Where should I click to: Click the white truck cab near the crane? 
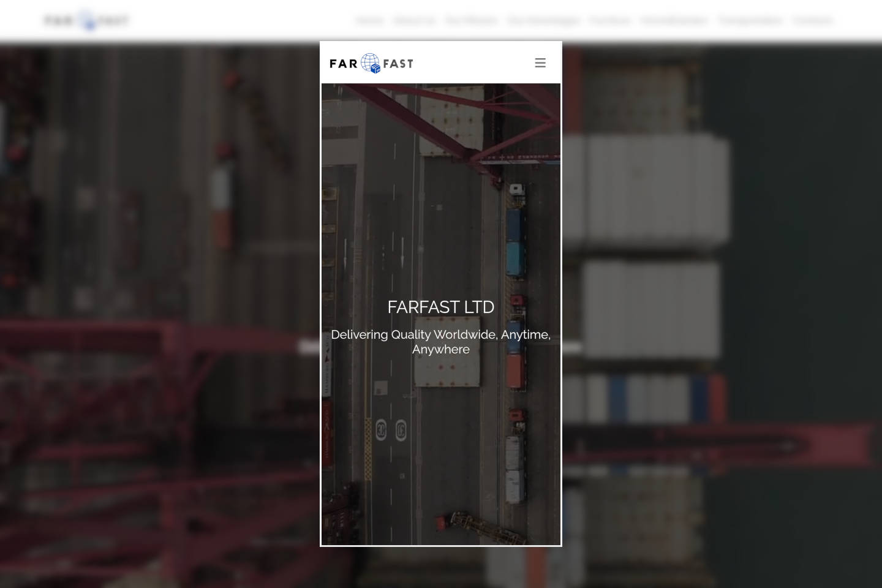(517, 190)
